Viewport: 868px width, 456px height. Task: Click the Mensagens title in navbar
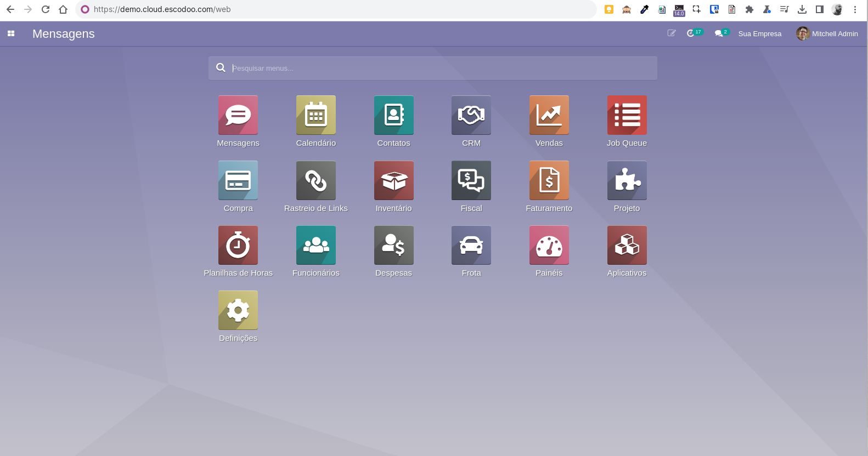tap(64, 34)
